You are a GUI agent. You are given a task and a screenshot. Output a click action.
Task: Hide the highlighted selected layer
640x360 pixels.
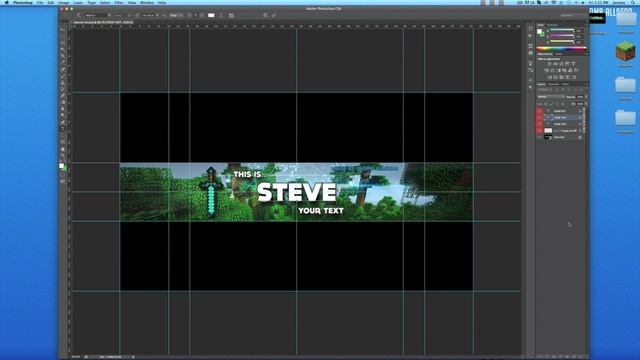click(540, 117)
